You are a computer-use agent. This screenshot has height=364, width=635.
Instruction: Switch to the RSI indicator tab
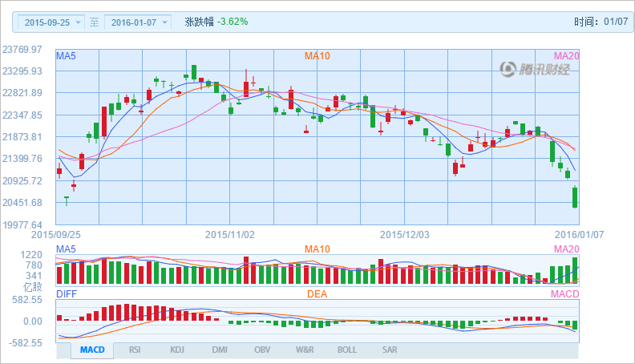click(x=135, y=350)
